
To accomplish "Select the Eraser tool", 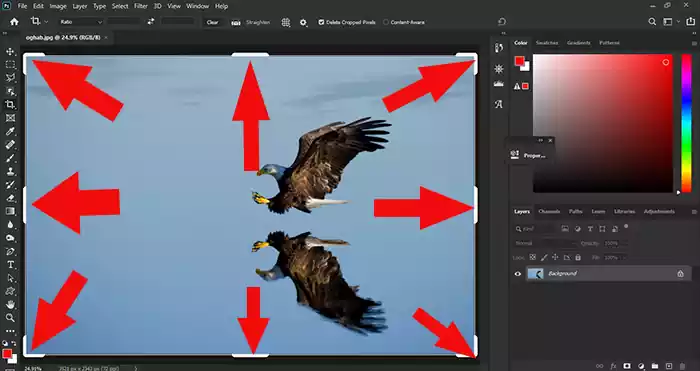I will 10,198.
